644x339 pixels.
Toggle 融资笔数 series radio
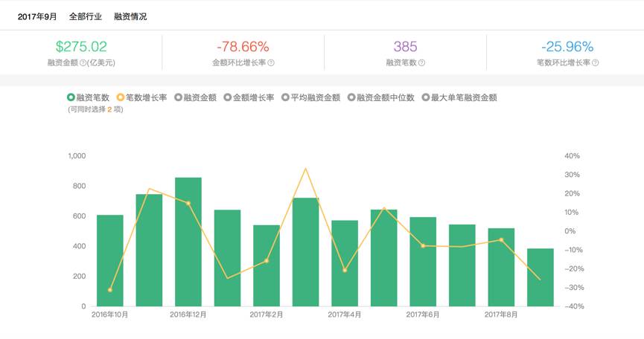point(71,97)
